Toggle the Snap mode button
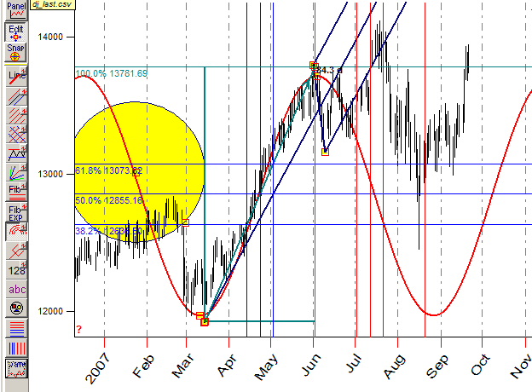532x392 pixels. (x=15, y=54)
